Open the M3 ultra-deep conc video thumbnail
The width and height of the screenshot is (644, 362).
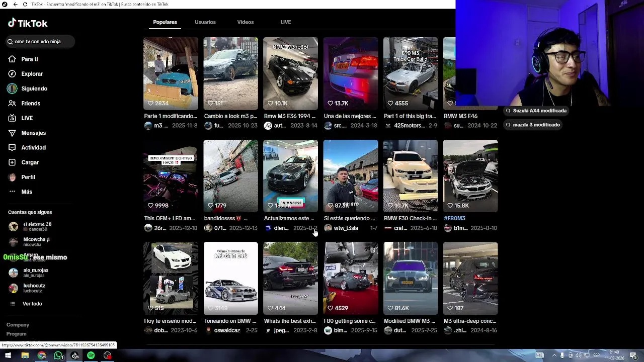[x=470, y=279]
